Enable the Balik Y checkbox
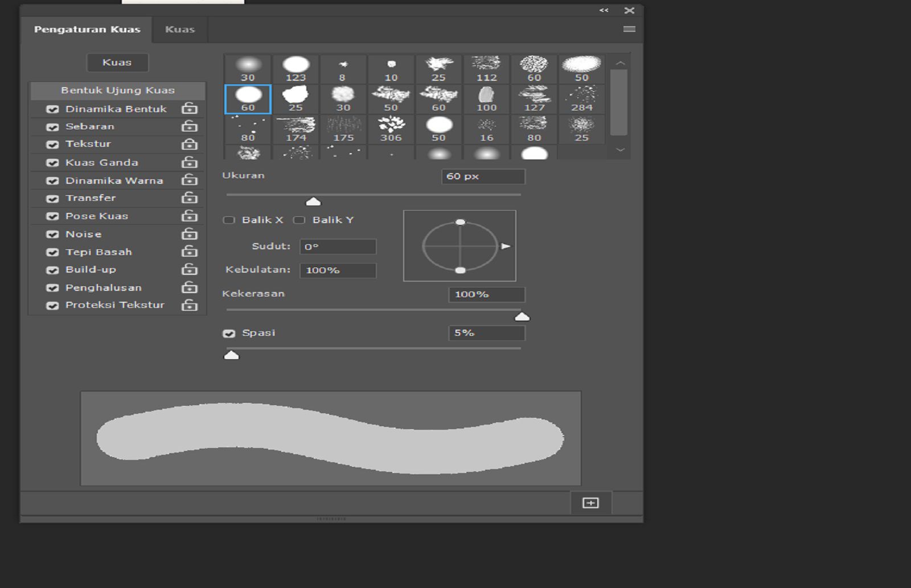911x588 pixels. click(299, 220)
